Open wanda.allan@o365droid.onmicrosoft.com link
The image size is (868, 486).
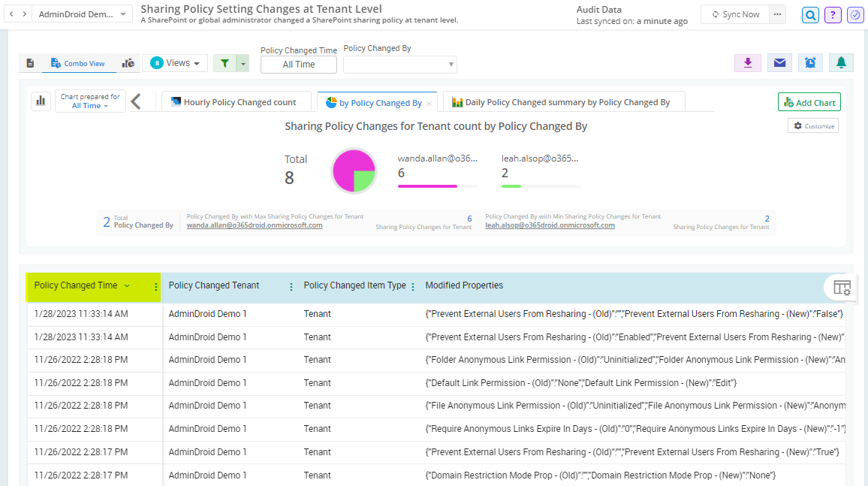pyautogui.click(x=255, y=225)
